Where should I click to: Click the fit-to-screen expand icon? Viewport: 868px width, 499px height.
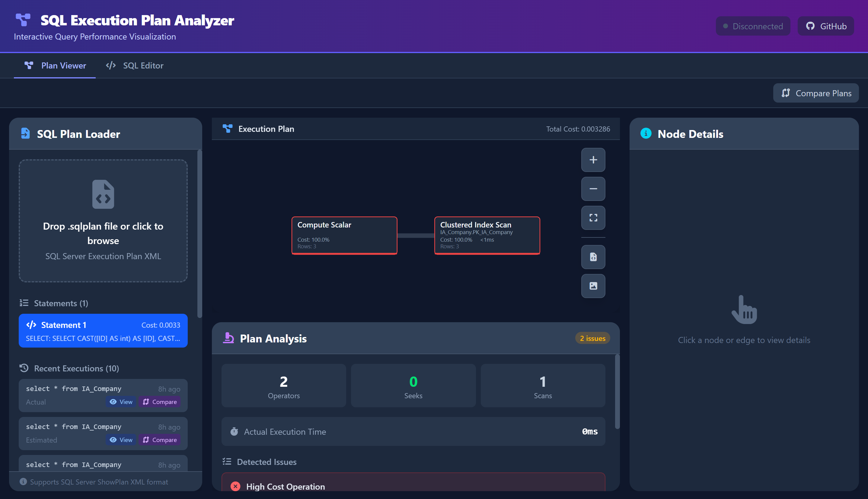pos(593,218)
